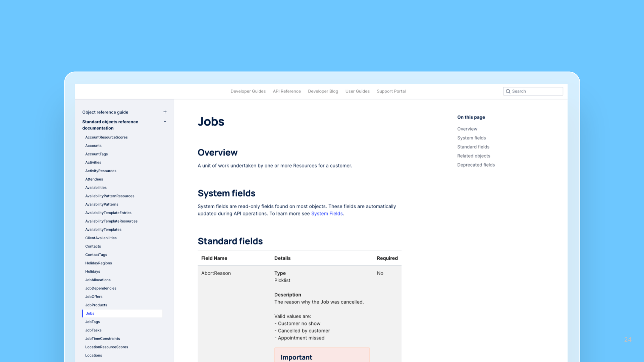Image resolution: width=644 pixels, height=362 pixels.
Task: Click the AbortReason field name cell
Action: click(216, 273)
